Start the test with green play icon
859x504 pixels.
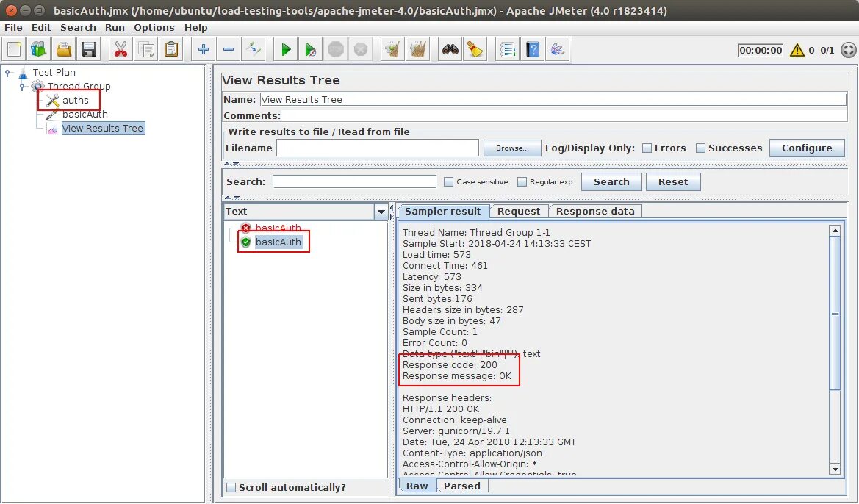click(285, 49)
